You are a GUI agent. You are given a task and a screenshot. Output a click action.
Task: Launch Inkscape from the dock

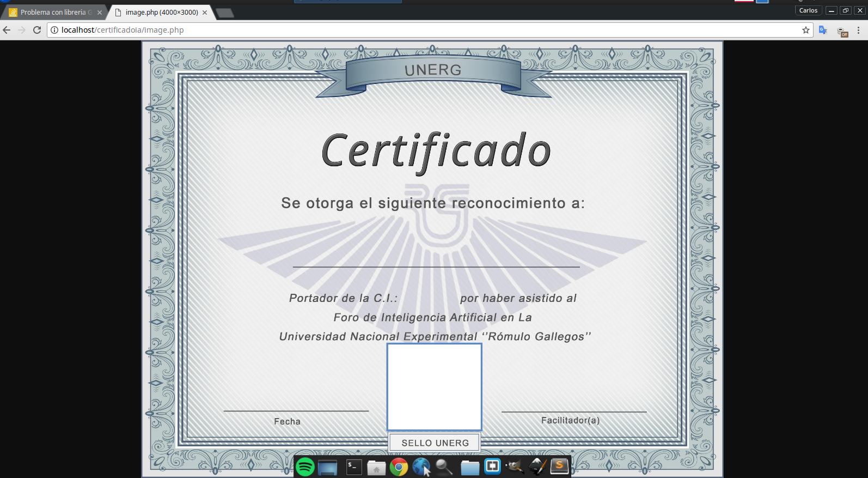coord(537,467)
